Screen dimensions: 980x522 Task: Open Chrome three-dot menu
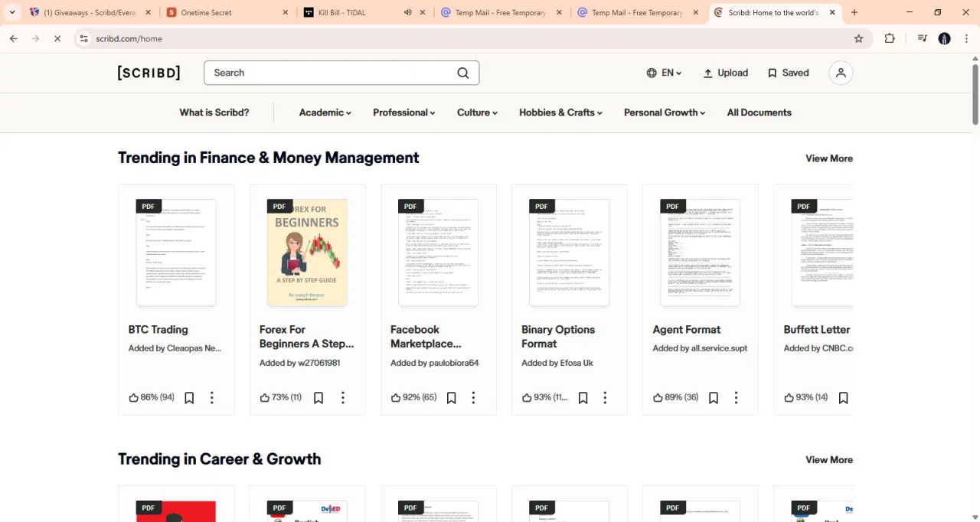pyautogui.click(x=967, y=39)
